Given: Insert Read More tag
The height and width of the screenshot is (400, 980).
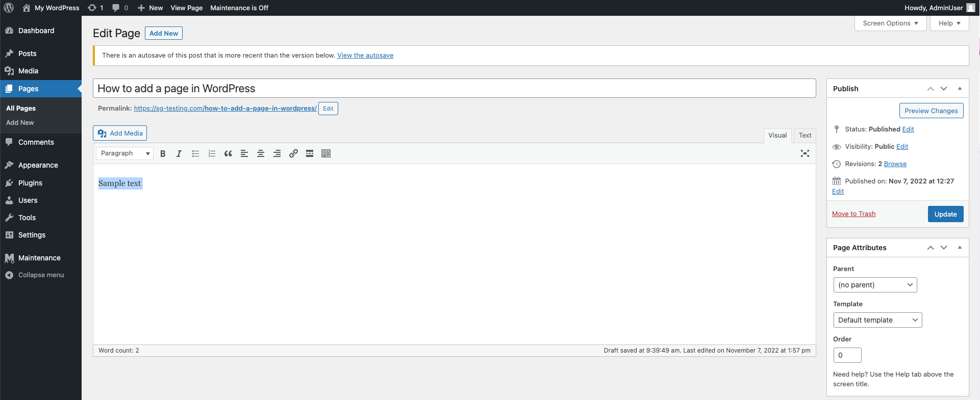Looking at the screenshot, I should point(310,153).
